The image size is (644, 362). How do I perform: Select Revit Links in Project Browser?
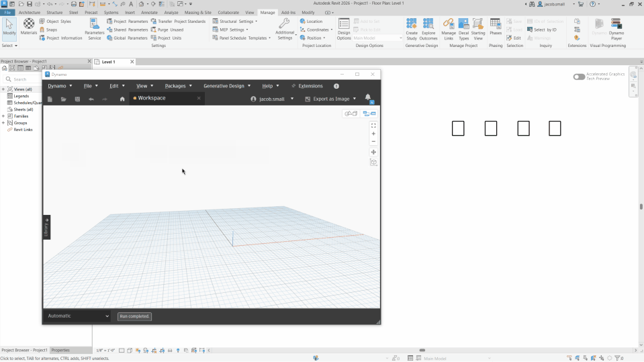pyautogui.click(x=23, y=130)
